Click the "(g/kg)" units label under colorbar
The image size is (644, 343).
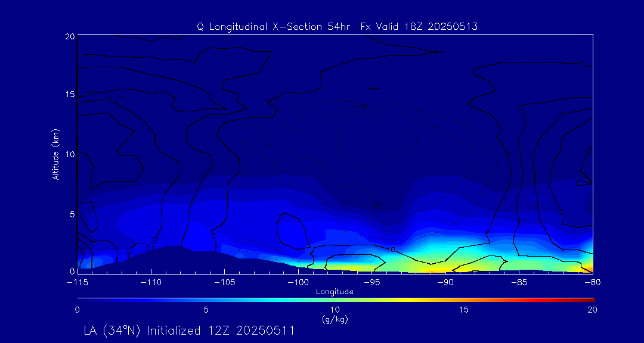pyautogui.click(x=335, y=320)
